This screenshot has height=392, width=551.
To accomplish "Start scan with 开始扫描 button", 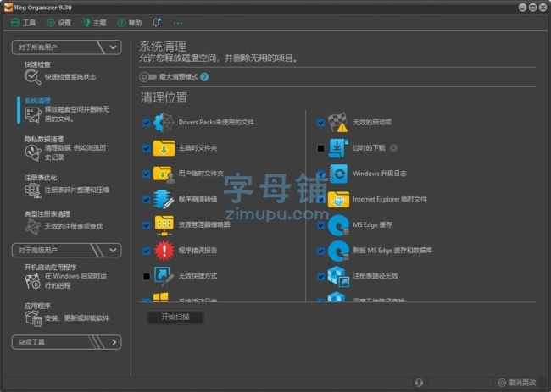I will point(175,317).
